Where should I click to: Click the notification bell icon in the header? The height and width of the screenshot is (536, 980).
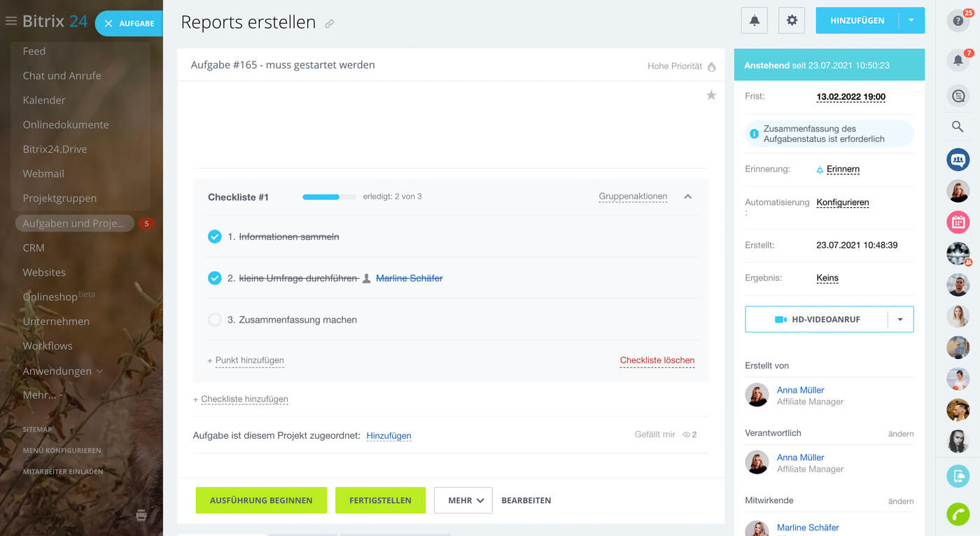click(755, 20)
